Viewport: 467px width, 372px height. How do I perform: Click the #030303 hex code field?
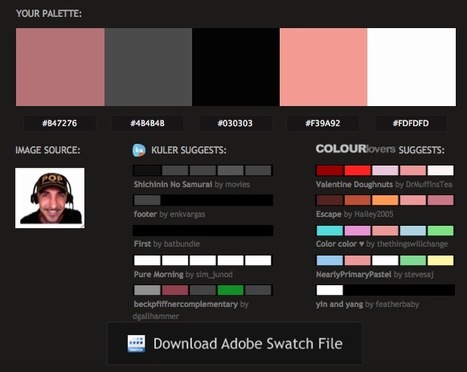[235, 123]
